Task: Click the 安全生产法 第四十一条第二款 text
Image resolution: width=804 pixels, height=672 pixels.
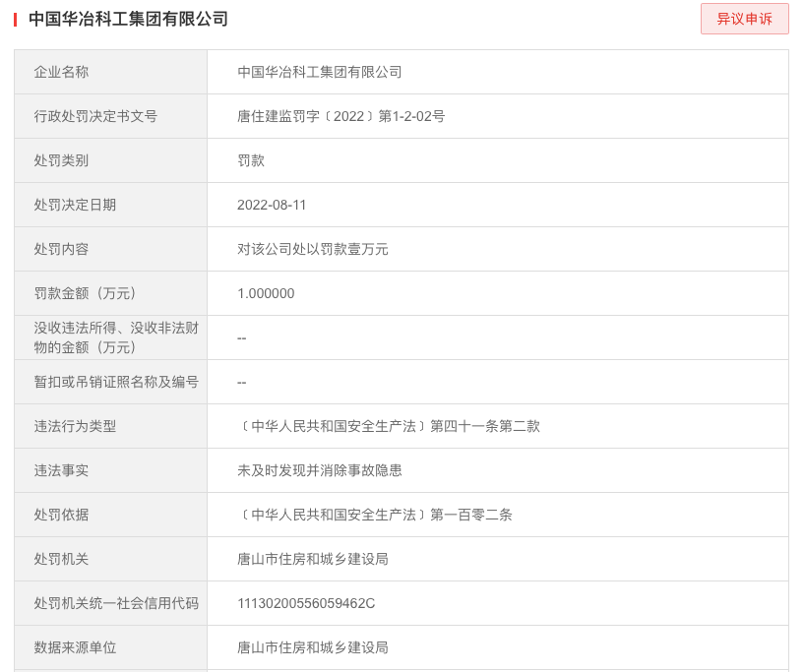Action: click(389, 426)
